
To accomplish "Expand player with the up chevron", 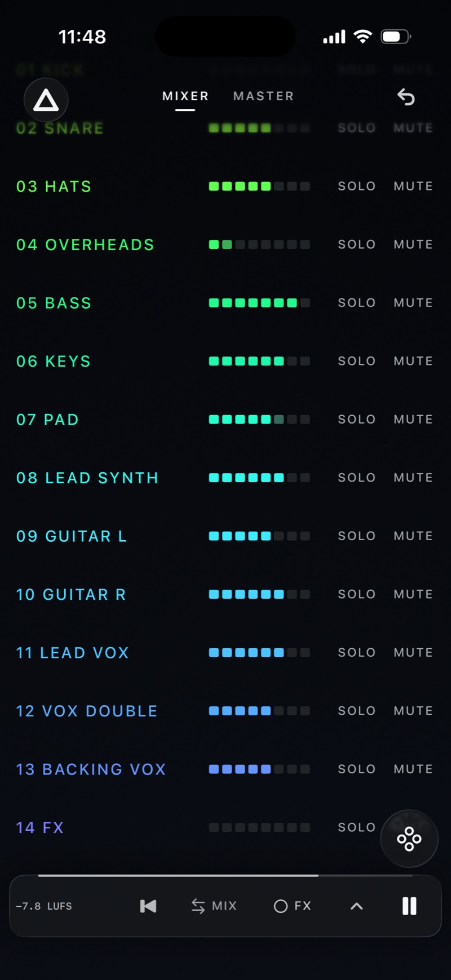I will (356, 906).
